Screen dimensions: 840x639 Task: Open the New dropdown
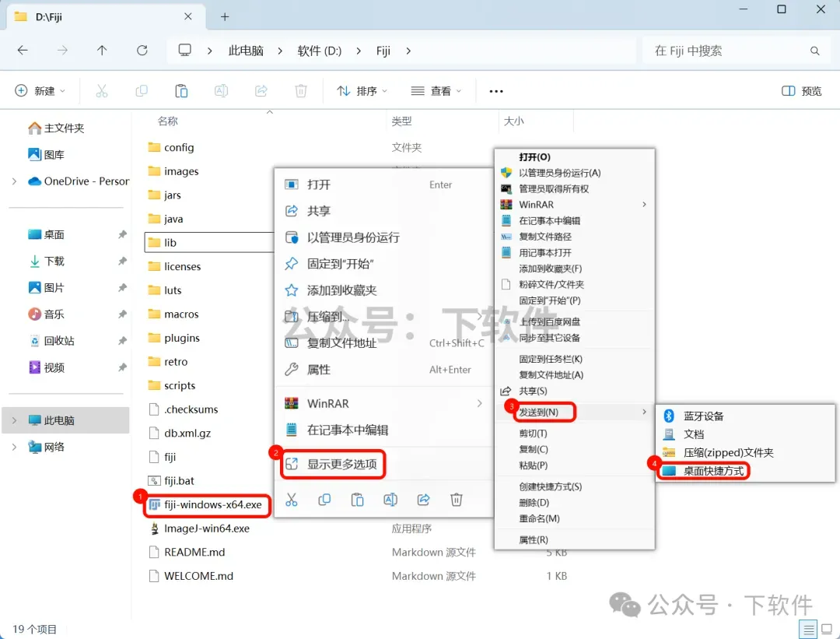40,91
